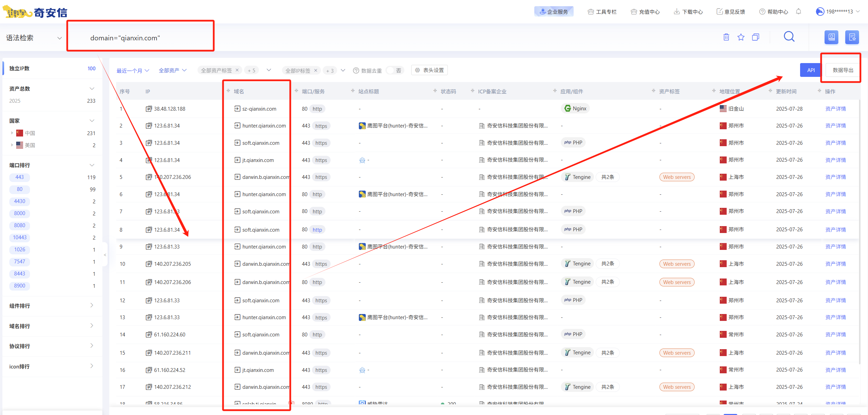Expand the 域名排行 section
Screen dimensions: 868x415
(x=92, y=326)
